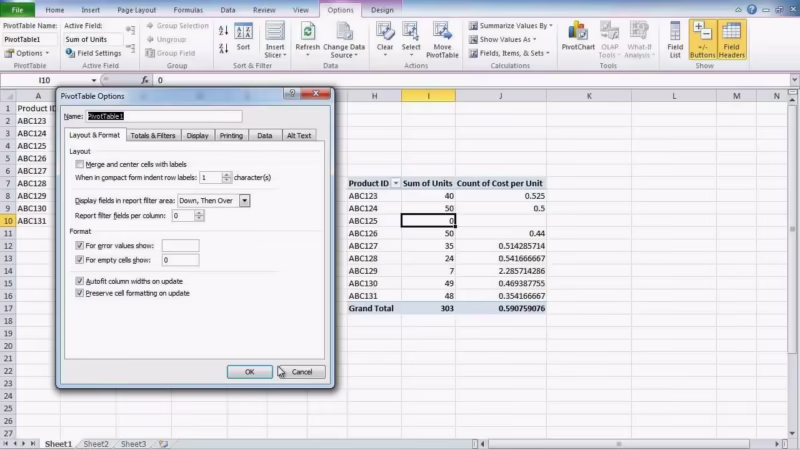Click the Group Field command
This screenshot has height=450, width=800.
click(170, 53)
